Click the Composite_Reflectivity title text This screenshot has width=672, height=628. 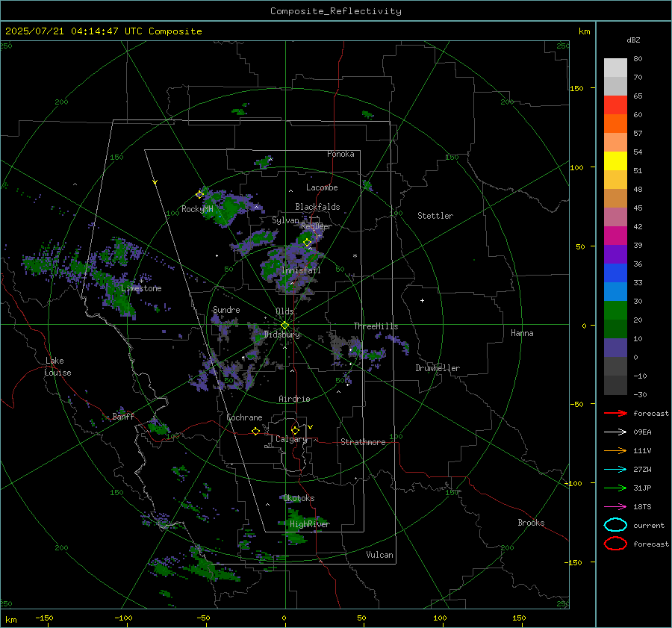(x=335, y=11)
